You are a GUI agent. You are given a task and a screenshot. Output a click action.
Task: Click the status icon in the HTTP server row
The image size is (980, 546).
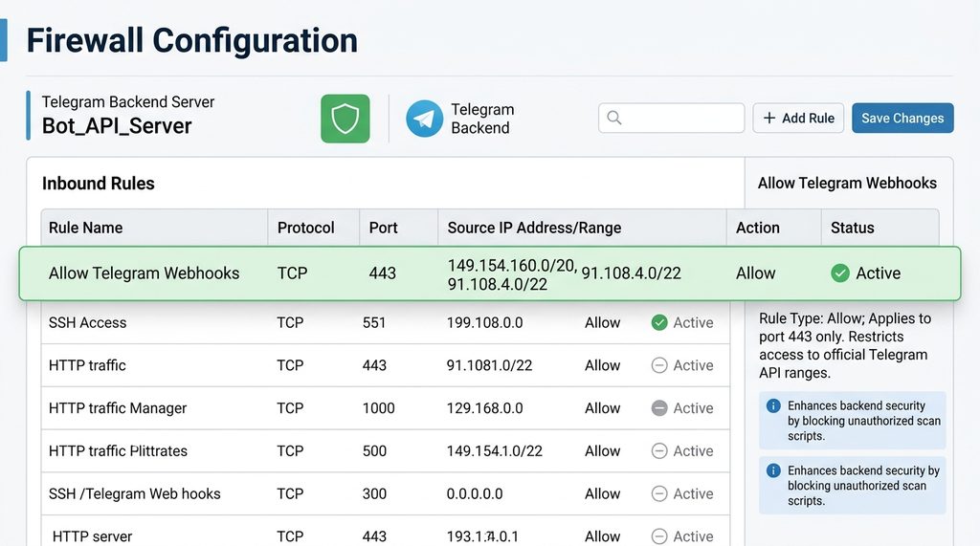point(659,536)
